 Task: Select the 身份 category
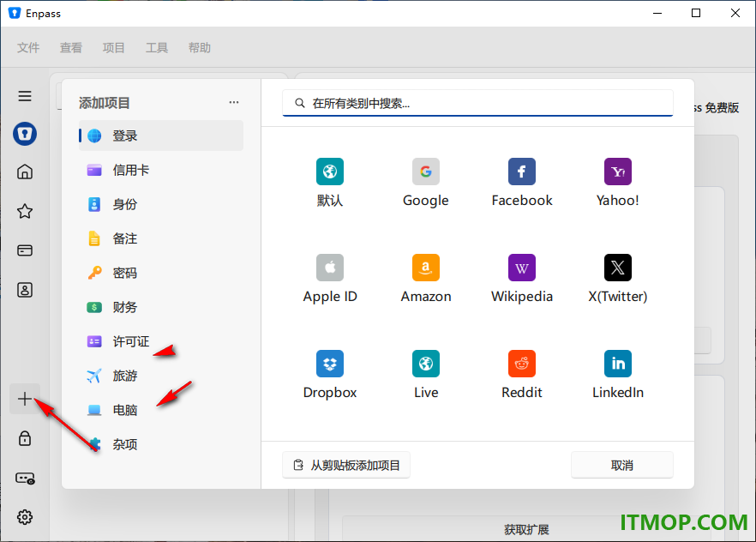click(161, 204)
